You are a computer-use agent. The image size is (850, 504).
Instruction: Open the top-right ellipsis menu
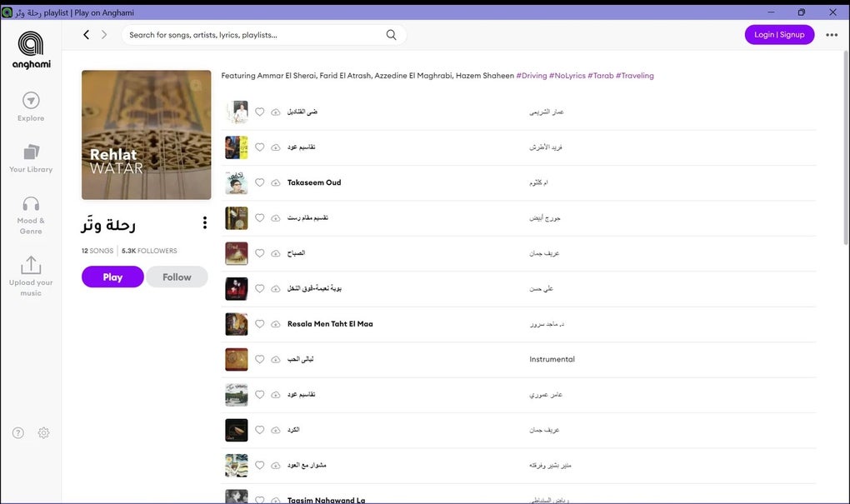tap(832, 34)
